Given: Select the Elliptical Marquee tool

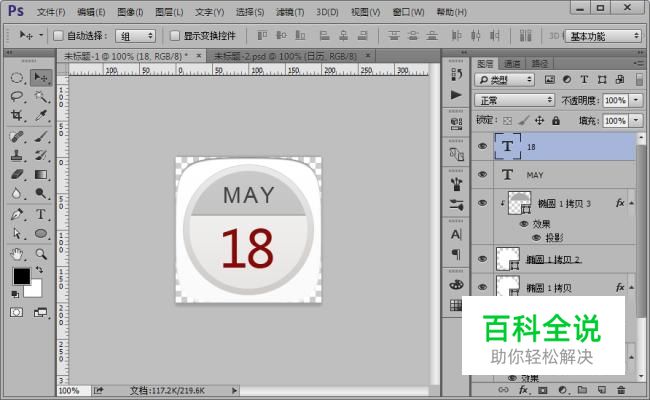Looking at the screenshot, I should 17,78.
